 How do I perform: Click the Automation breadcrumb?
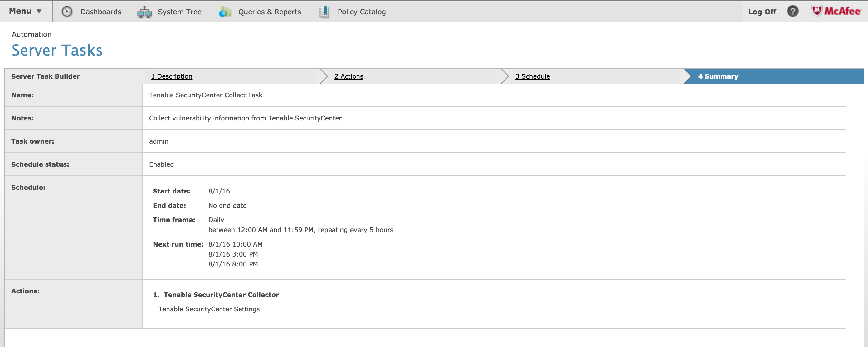pos(32,34)
